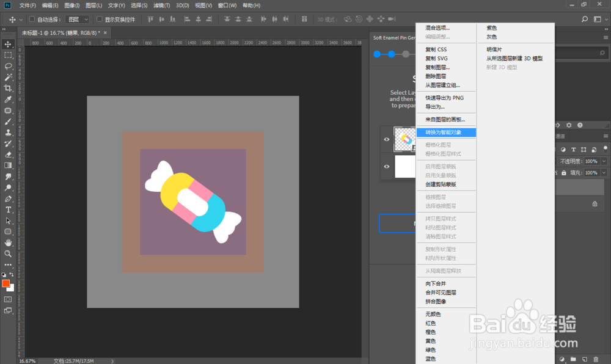611x364 pixels.
Task: Select the Horizontal Type tool
Action: (8, 209)
